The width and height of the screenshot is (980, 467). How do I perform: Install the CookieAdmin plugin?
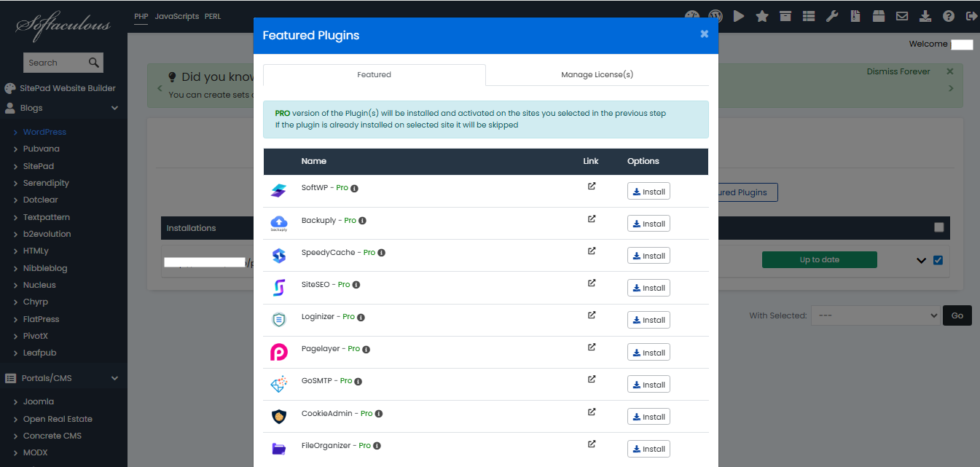pyautogui.click(x=648, y=417)
